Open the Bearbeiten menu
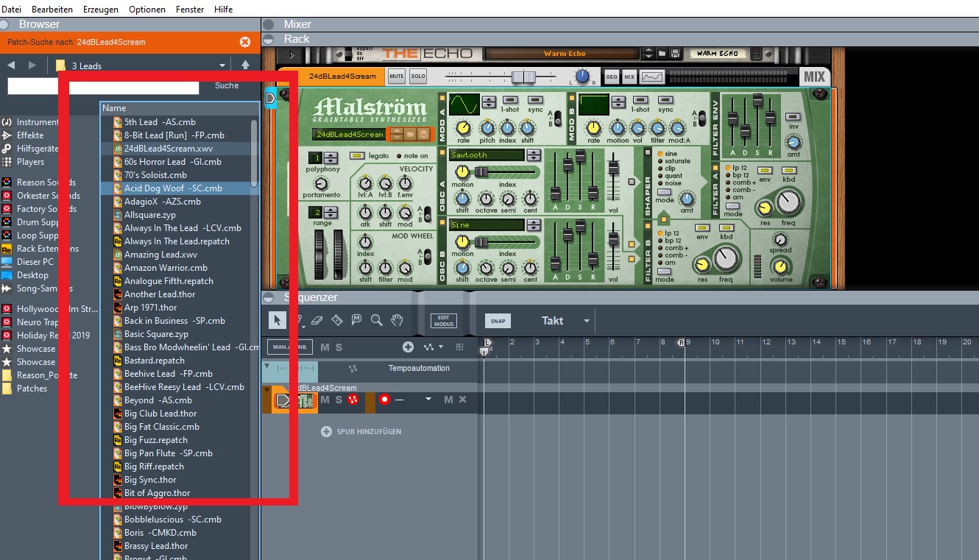Viewport: 979px width, 560px height. (x=53, y=9)
